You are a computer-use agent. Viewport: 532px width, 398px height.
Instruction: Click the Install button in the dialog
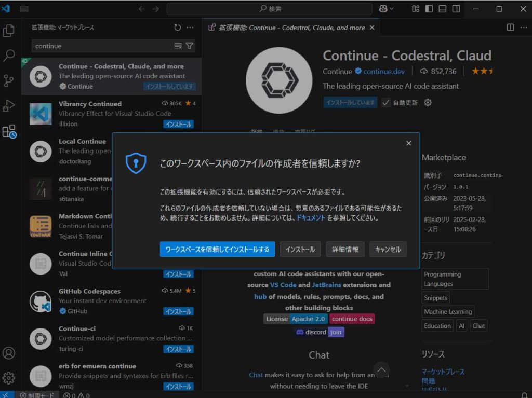pos(300,249)
